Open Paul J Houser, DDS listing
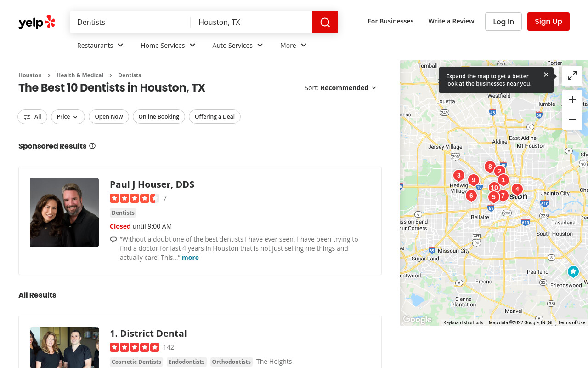Viewport: 588px width, 368px height. pyautogui.click(x=152, y=184)
